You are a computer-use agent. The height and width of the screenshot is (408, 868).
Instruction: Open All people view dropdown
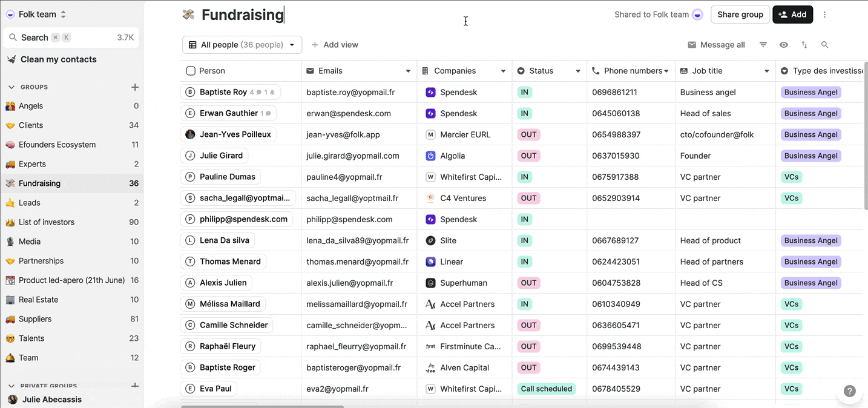242,45
